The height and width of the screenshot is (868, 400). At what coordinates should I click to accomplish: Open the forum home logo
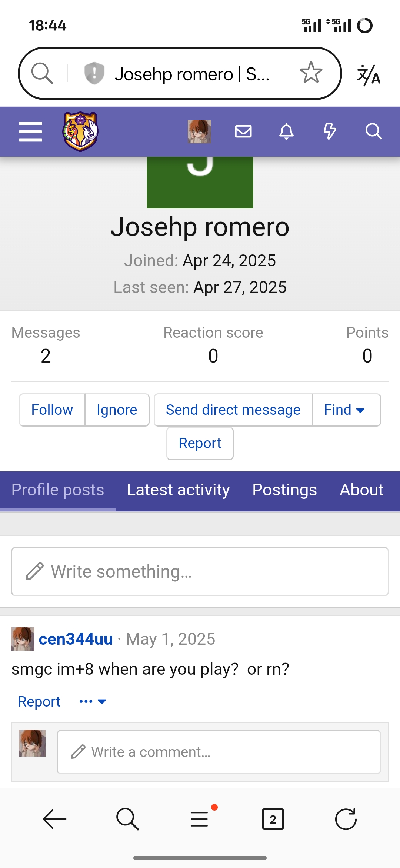[x=80, y=132]
